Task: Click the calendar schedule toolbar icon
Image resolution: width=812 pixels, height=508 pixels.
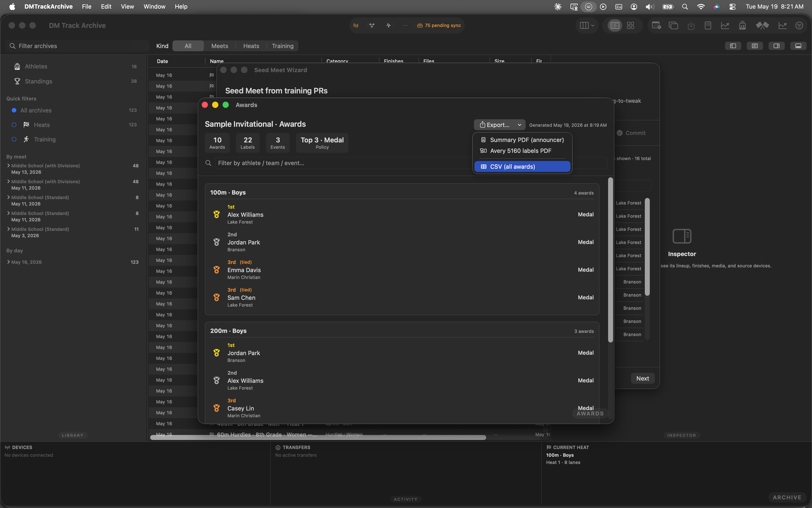Action: tap(656, 26)
